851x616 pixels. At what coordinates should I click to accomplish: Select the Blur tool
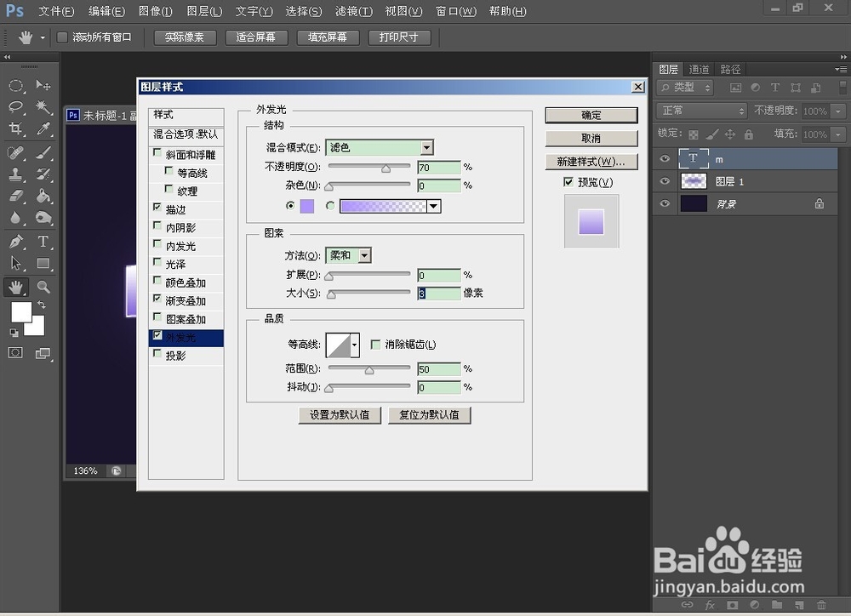(15, 218)
